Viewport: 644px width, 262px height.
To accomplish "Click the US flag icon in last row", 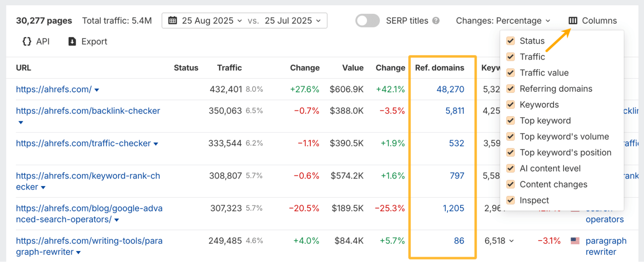I will point(575,241).
